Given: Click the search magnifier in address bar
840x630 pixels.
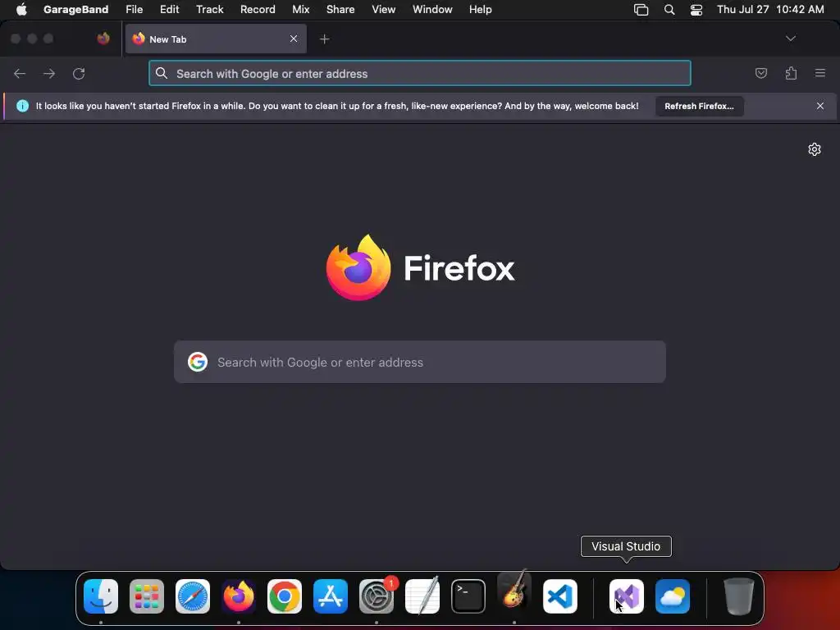Looking at the screenshot, I should pos(162,73).
